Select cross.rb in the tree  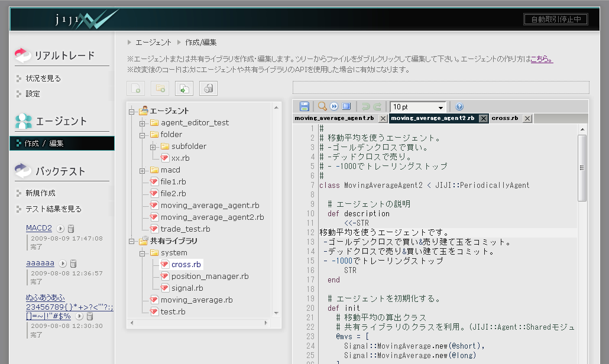pyautogui.click(x=186, y=264)
